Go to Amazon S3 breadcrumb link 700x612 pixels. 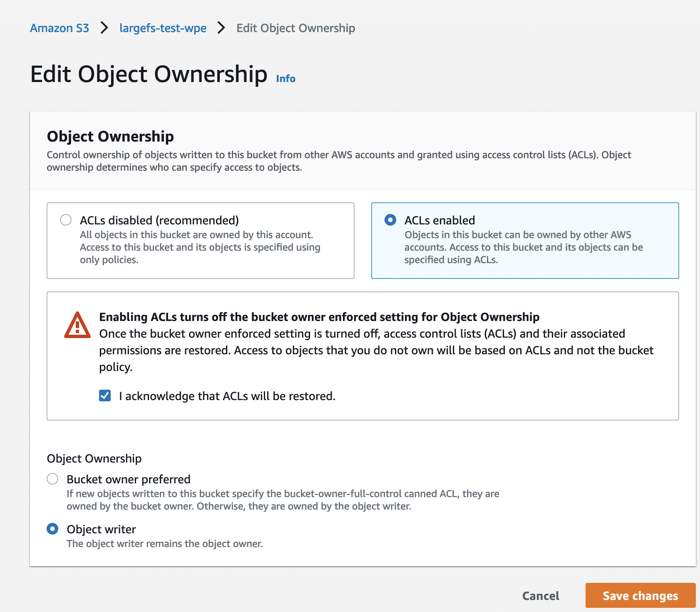click(x=60, y=28)
